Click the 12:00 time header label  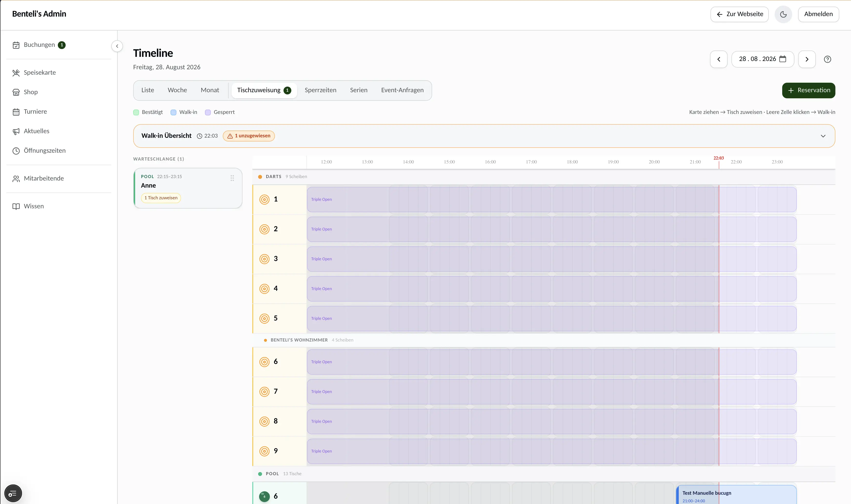click(x=326, y=162)
